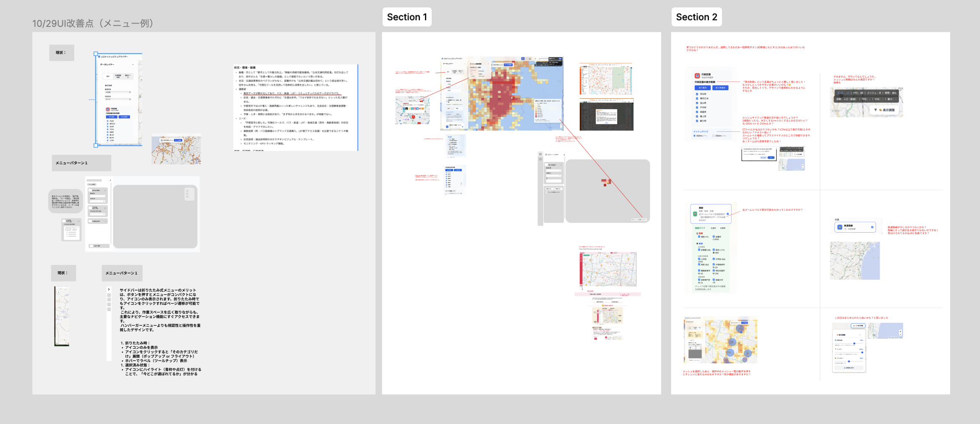The width and height of the screenshot is (980, 424).
Task: Click the gray toolbar placeholder in wireframe map
Action: tap(189, 194)
